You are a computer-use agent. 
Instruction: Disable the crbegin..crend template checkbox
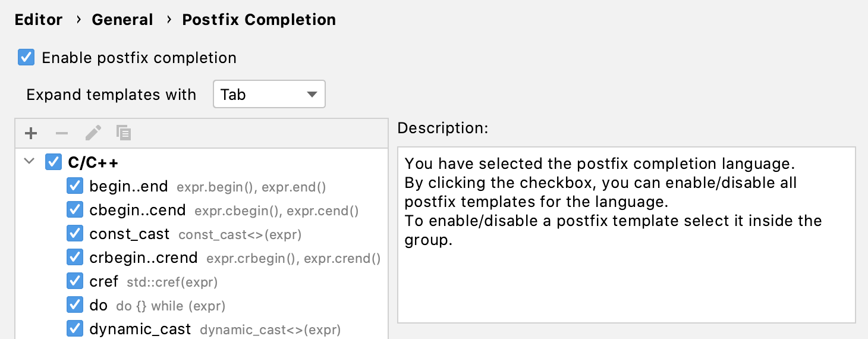(x=74, y=258)
